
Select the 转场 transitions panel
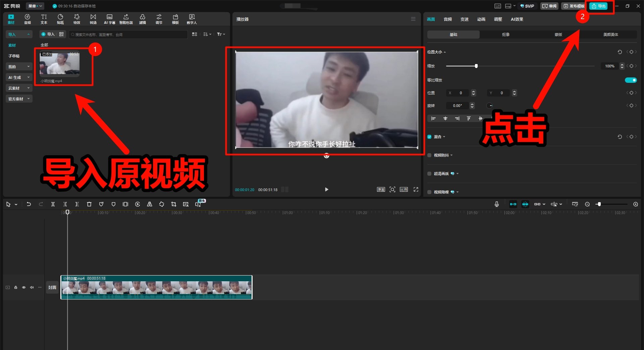pyautogui.click(x=93, y=18)
